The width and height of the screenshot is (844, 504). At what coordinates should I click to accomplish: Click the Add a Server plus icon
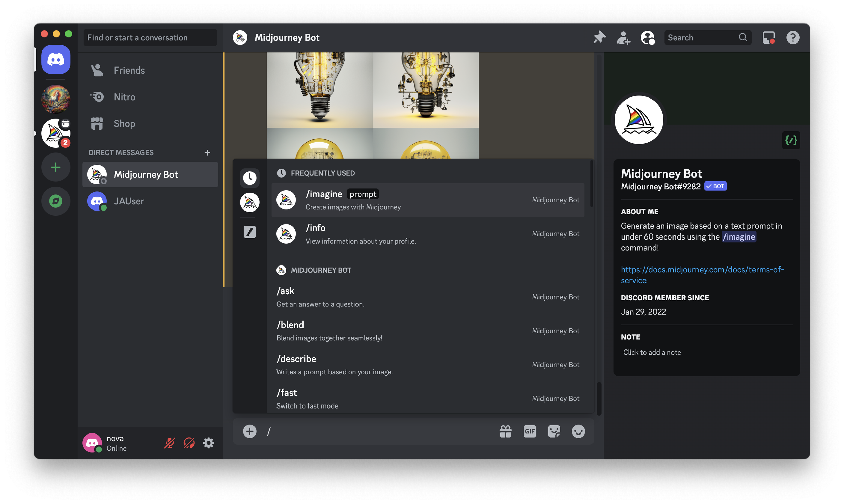click(x=56, y=167)
